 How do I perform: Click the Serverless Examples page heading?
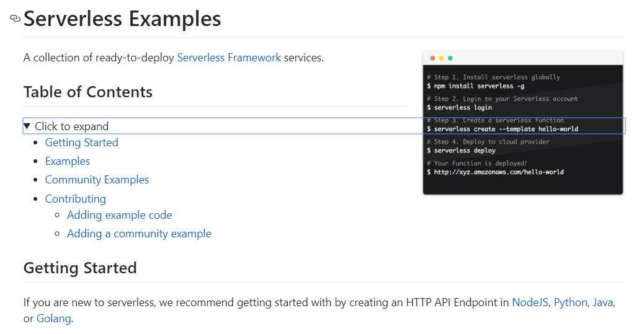tap(122, 19)
